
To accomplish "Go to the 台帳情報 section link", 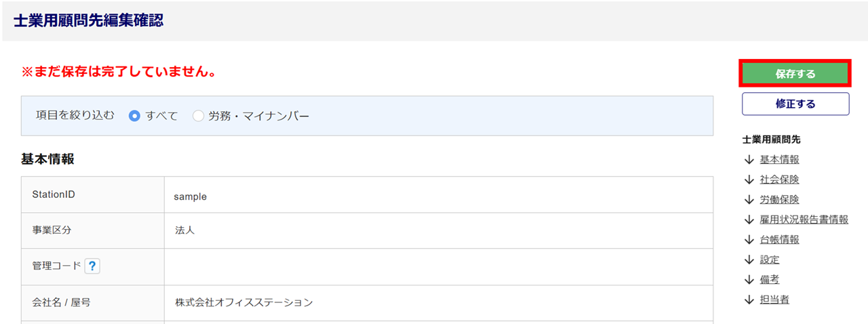I will (779, 239).
